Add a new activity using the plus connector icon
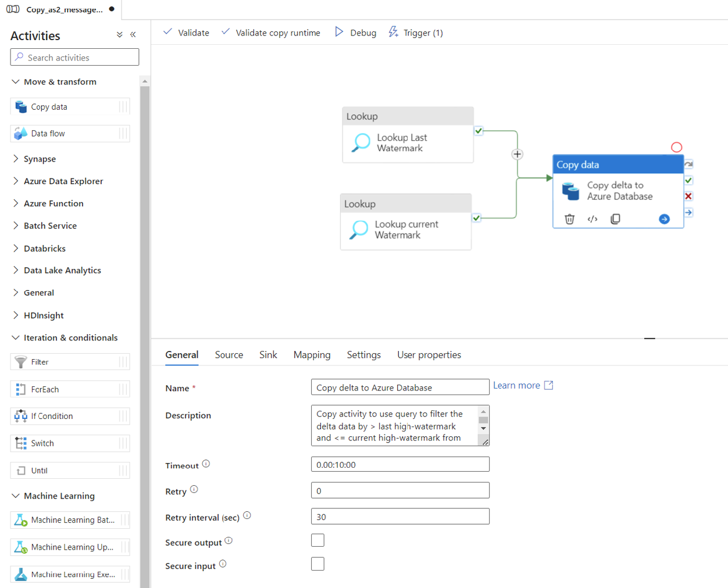This screenshot has height=588, width=728. [517, 154]
